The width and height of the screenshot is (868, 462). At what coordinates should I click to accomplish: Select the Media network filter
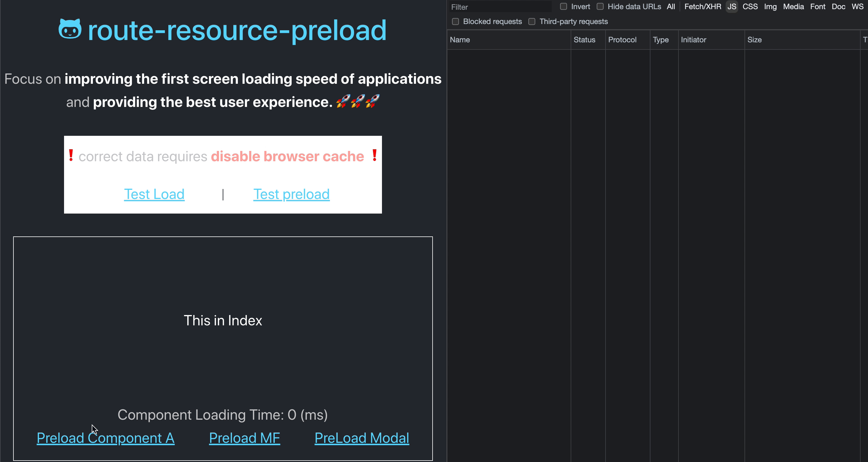click(x=793, y=6)
